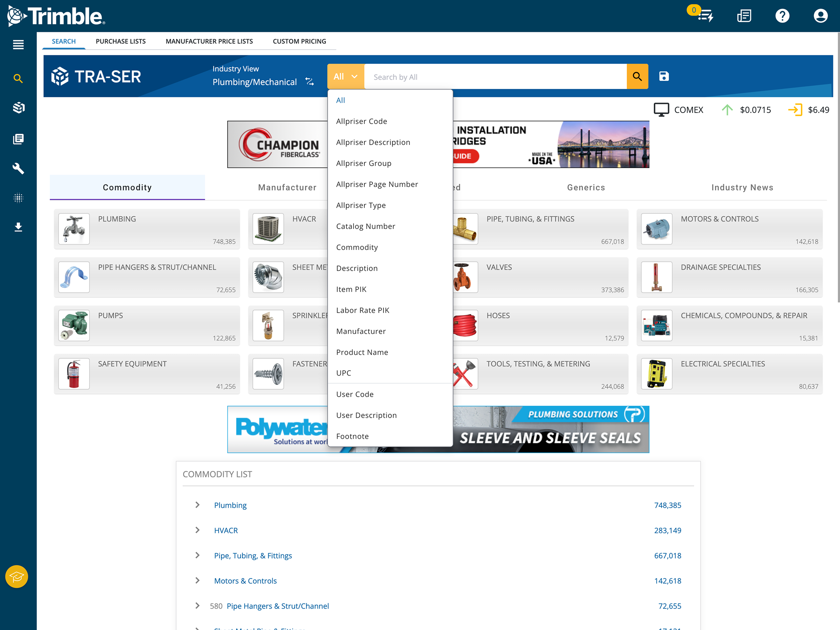Image resolution: width=840 pixels, height=630 pixels.
Task: Open the help question mark icon
Action: [x=782, y=16]
